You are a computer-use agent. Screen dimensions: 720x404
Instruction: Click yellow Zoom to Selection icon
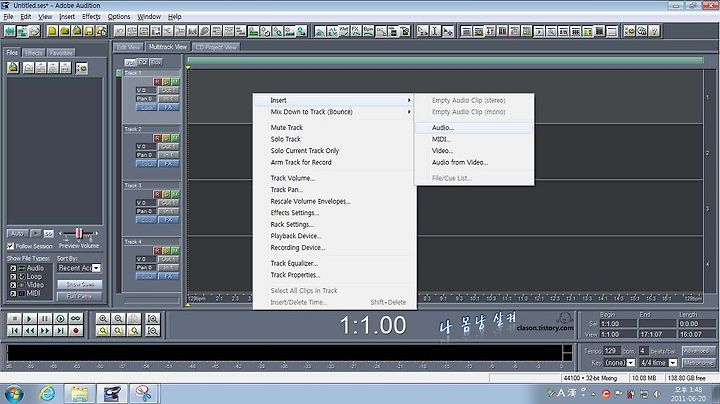coord(103,331)
